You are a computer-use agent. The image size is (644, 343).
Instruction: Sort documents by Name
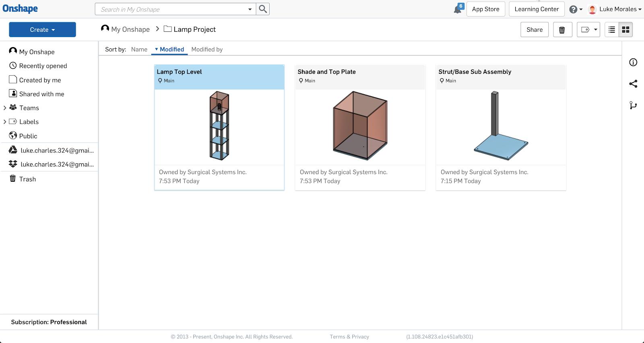pos(139,49)
